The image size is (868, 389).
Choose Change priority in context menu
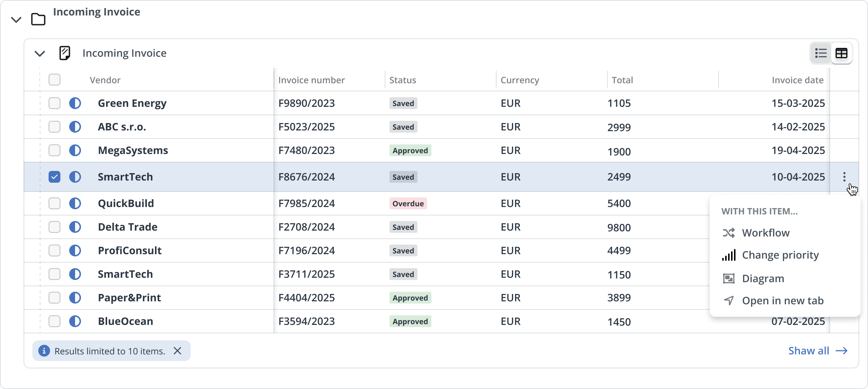tap(780, 255)
